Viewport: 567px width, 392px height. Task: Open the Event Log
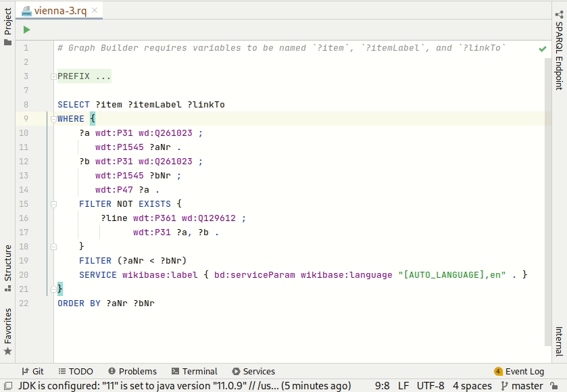(519, 372)
